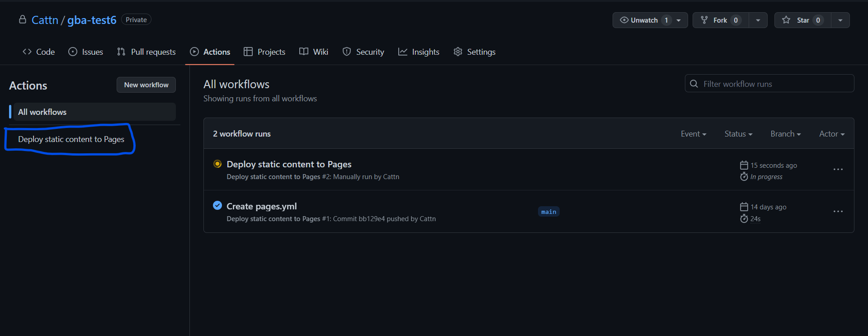Click the Settings gear icon

pyautogui.click(x=458, y=52)
